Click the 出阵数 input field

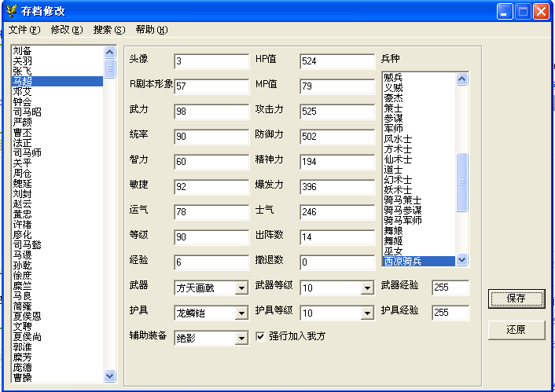click(337, 237)
